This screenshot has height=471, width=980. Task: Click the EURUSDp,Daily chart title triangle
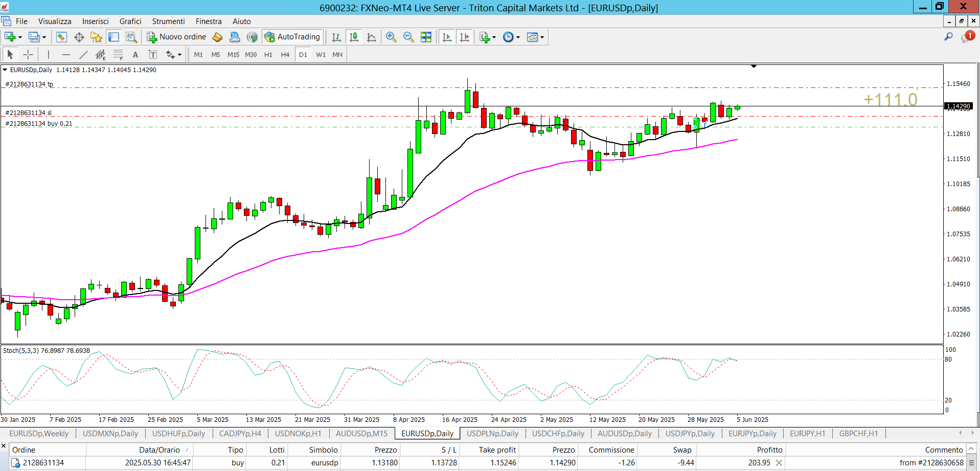click(5, 70)
